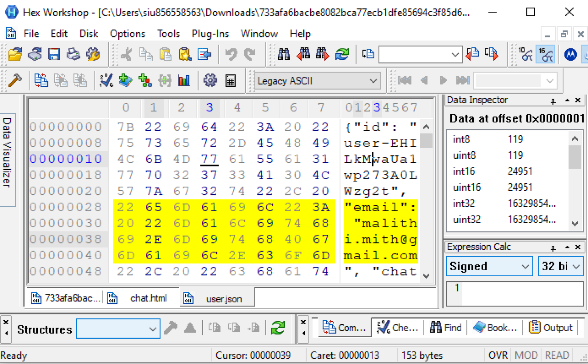Open the Output results tab

tap(551, 327)
